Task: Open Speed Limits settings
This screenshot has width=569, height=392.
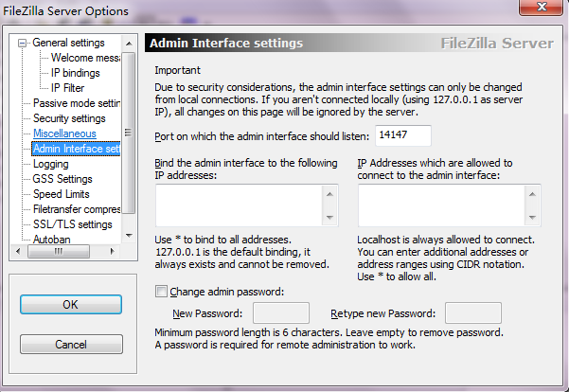Action: click(62, 194)
